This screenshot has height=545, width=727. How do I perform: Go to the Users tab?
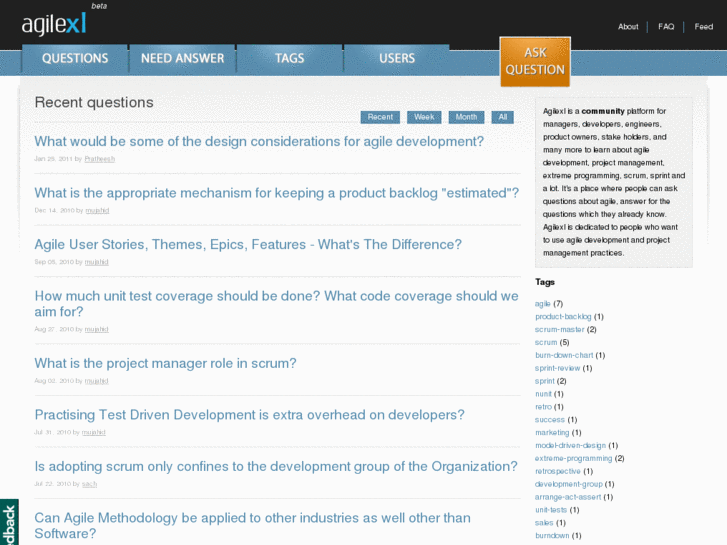396,59
